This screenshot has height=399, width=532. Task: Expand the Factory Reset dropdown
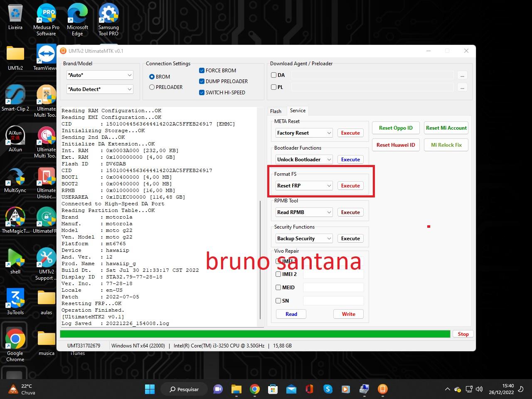coord(304,133)
